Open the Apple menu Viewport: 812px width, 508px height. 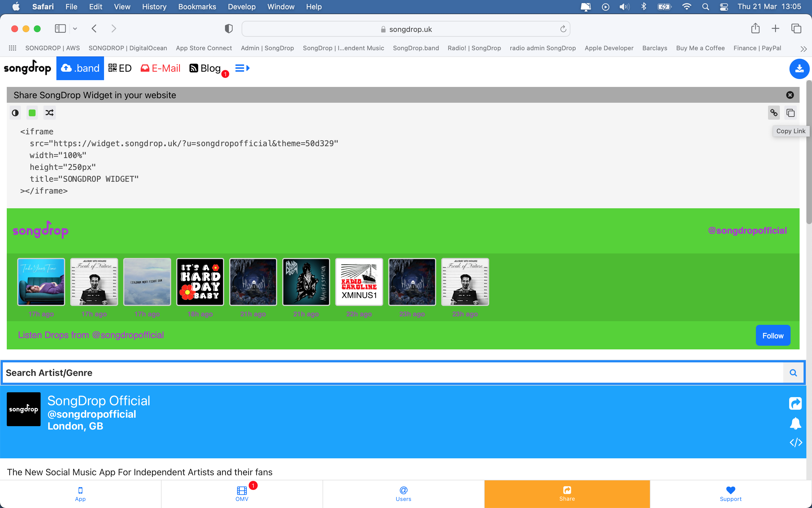tap(16, 7)
